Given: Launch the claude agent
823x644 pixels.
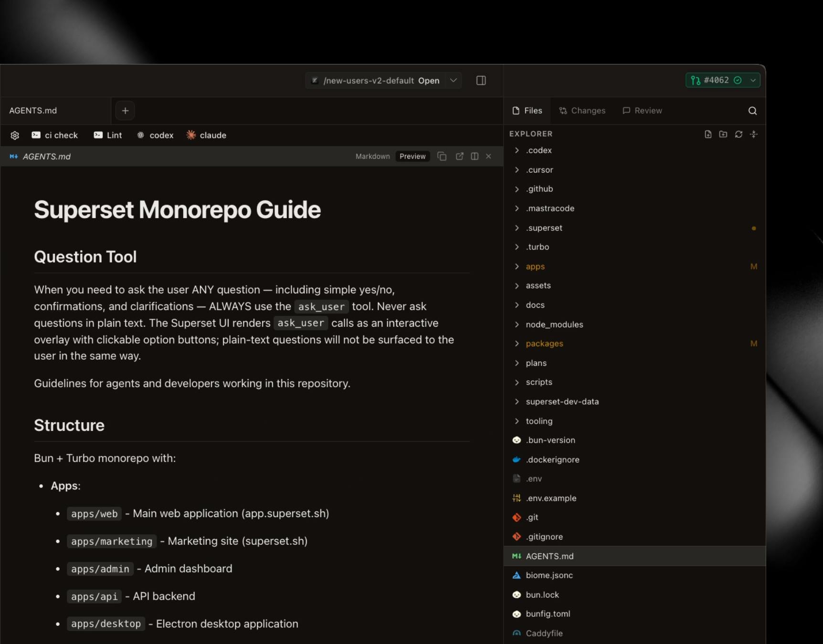Looking at the screenshot, I should [206, 135].
